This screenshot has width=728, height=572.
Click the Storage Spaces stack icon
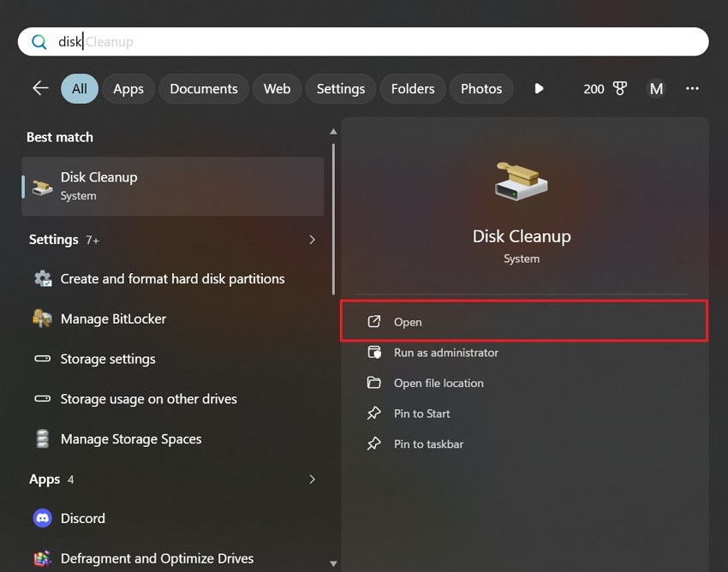42,438
